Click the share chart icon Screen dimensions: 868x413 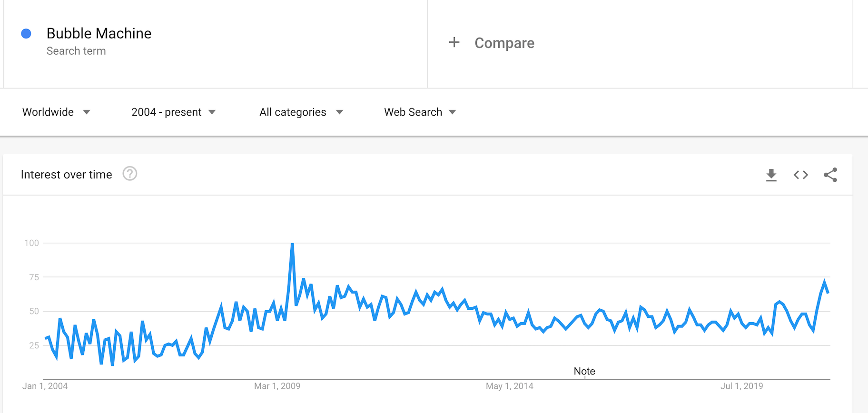pos(830,175)
